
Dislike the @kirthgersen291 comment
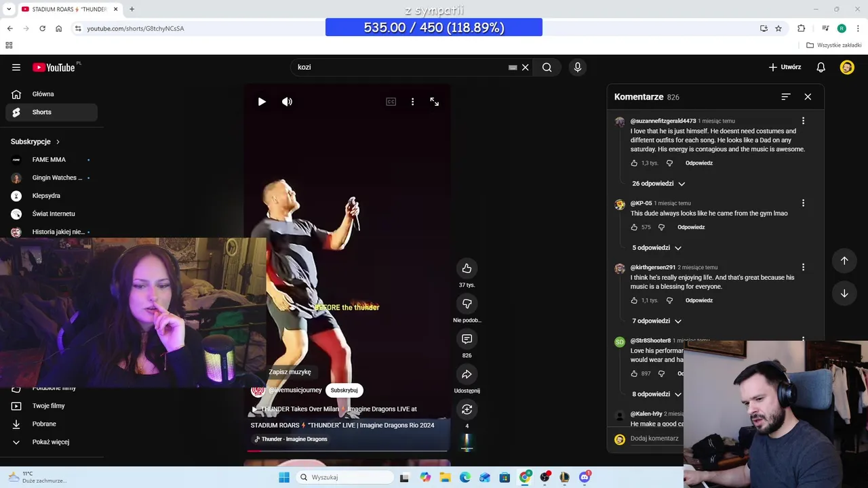[669, 301]
